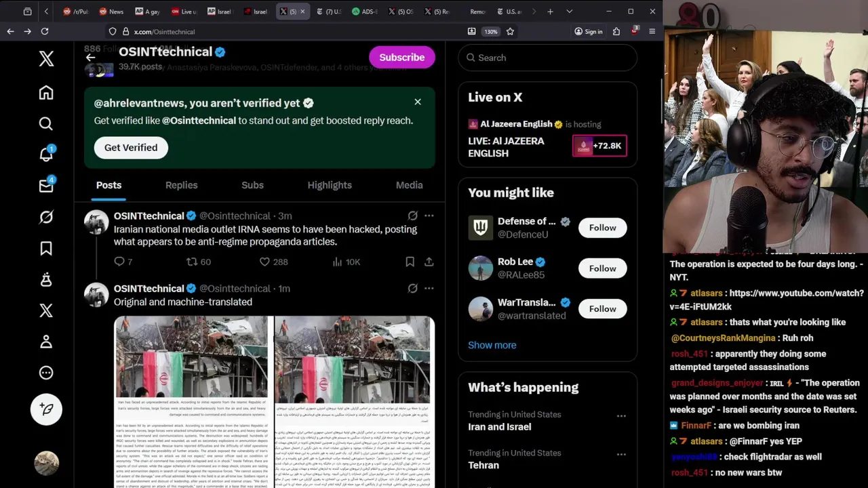868x488 pixels.
Task: Click the 130% zoom level indicator
Action: coord(490,31)
